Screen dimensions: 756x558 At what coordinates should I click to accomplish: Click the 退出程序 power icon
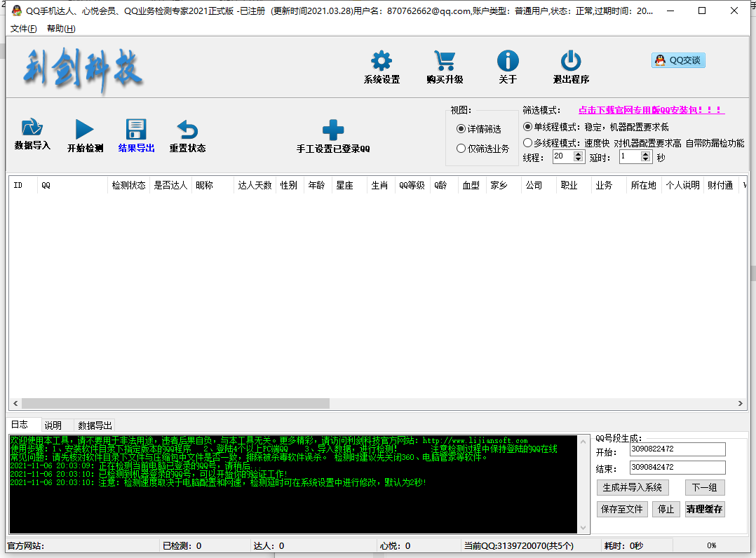pyautogui.click(x=571, y=62)
